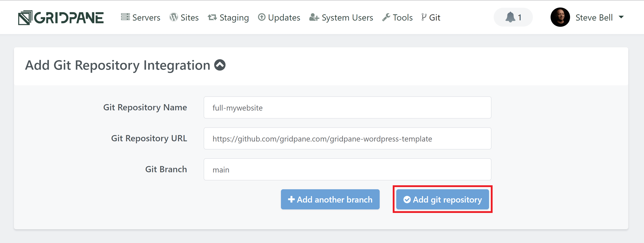Click Steve Bell's profile avatar
Viewport: 644px width, 243px height.
click(560, 17)
